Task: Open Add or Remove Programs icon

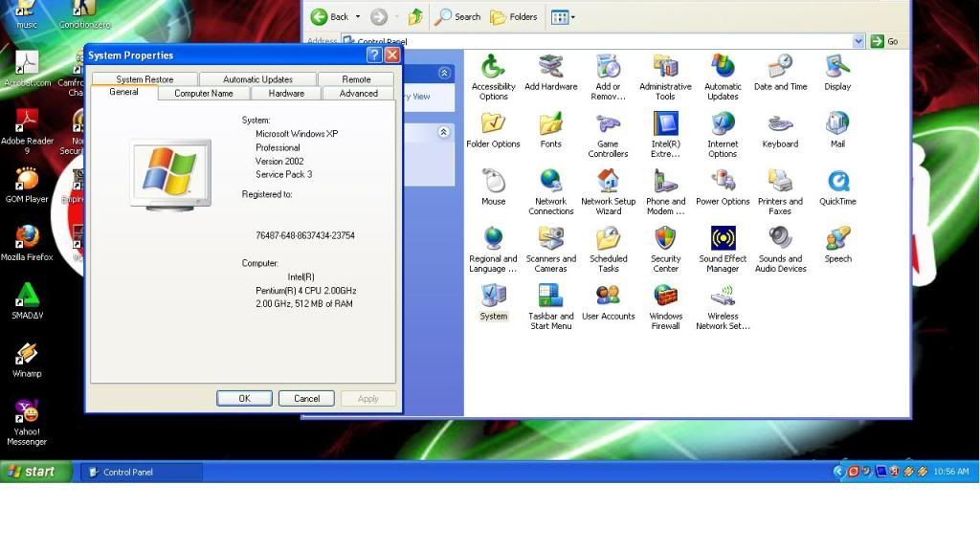Action: [608, 77]
